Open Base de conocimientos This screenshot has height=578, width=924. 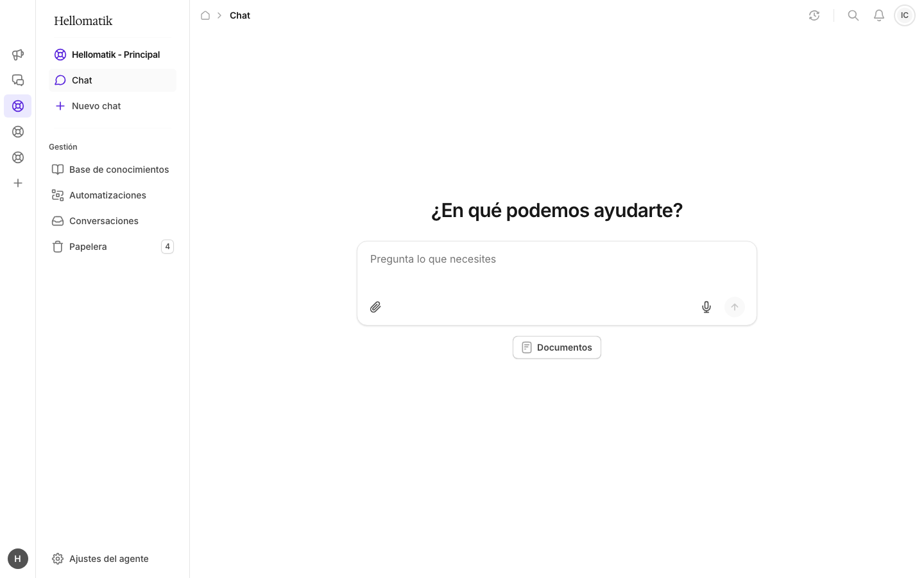(x=112, y=170)
